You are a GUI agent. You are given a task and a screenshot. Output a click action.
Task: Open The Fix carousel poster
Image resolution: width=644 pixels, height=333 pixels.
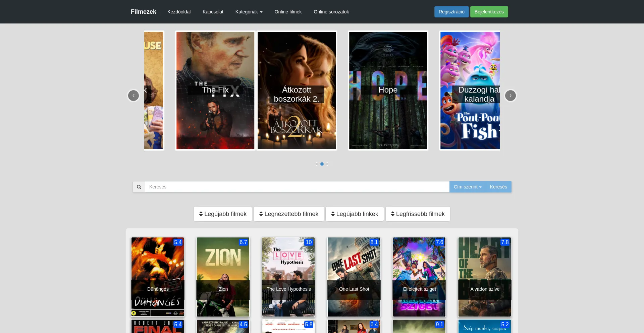click(x=215, y=91)
